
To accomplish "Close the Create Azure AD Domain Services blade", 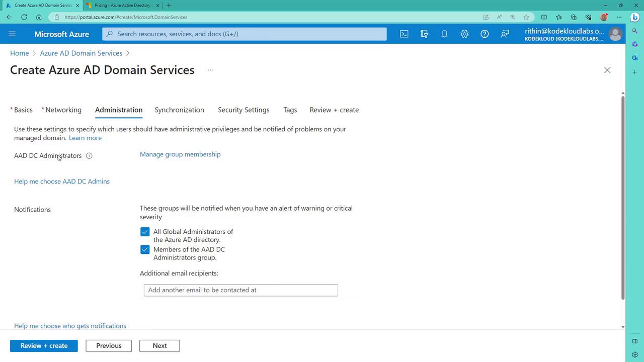I will click(607, 70).
